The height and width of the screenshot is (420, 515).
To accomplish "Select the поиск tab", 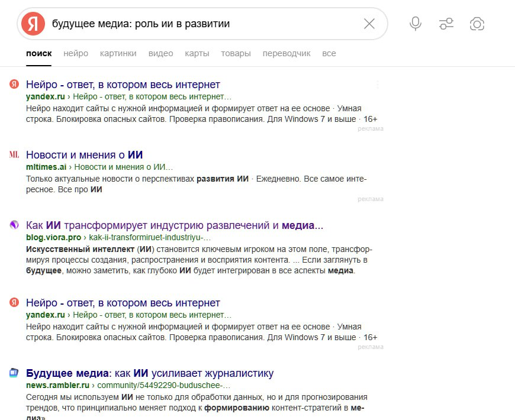I will pos(38,53).
